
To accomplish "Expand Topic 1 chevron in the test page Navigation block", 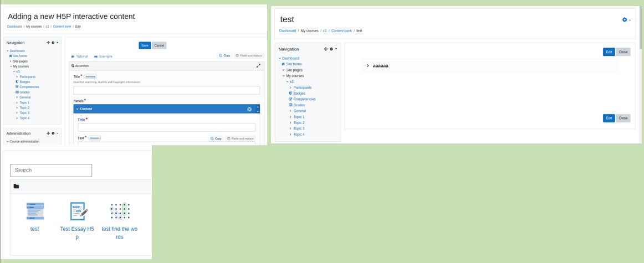I will tap(290, 117).
